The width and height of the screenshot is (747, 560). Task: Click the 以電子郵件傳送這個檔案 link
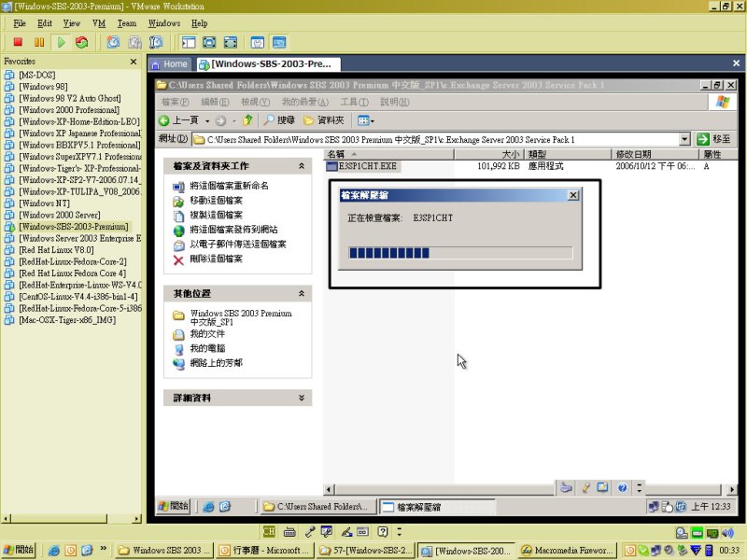(x=238, y=245)
